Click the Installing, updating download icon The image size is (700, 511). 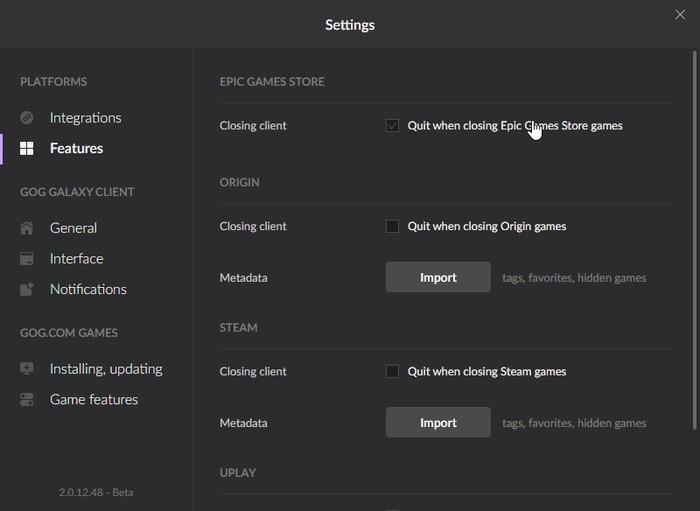pos(26,369)
